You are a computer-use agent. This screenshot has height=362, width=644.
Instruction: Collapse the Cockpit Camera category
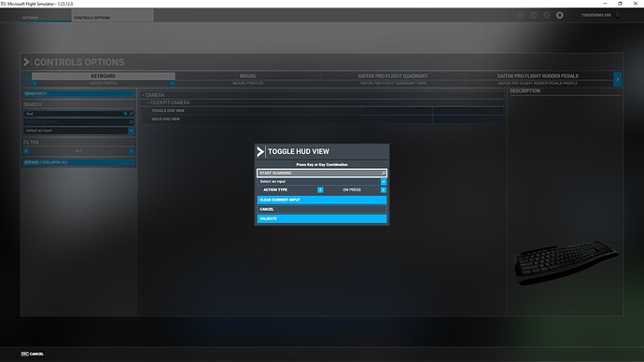click(170, 103)
